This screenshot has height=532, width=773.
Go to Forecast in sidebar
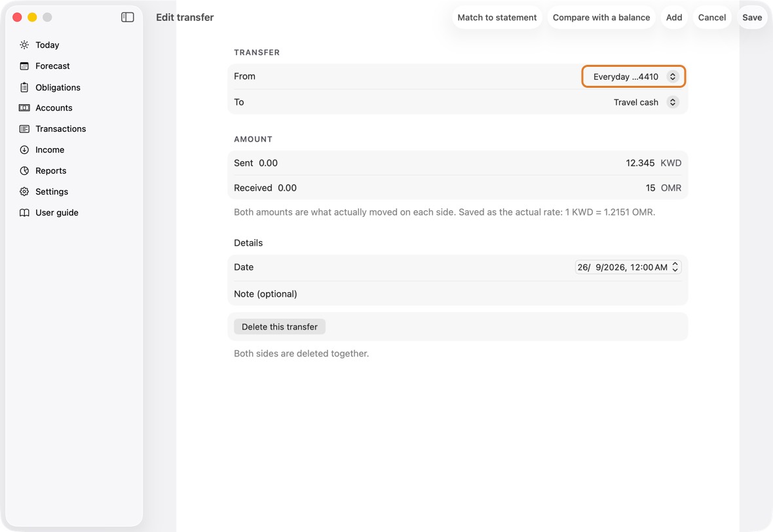52,66
